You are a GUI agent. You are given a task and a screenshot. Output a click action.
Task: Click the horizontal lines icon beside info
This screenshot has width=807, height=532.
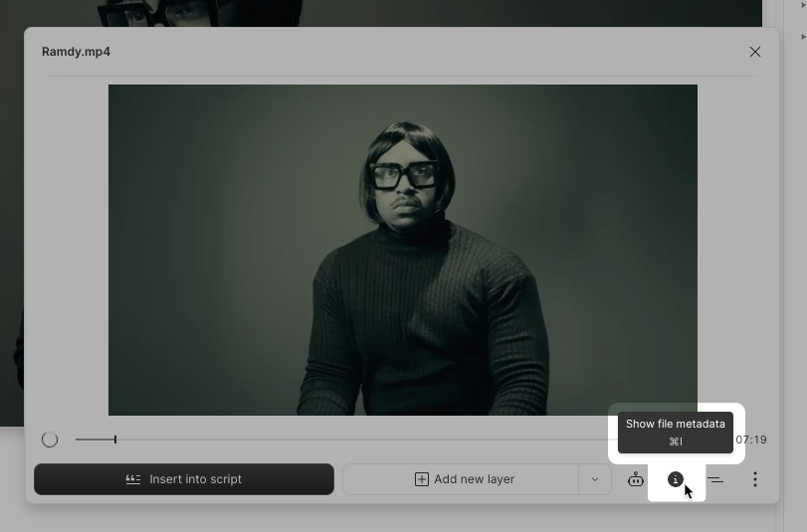(x=715, y=479)
